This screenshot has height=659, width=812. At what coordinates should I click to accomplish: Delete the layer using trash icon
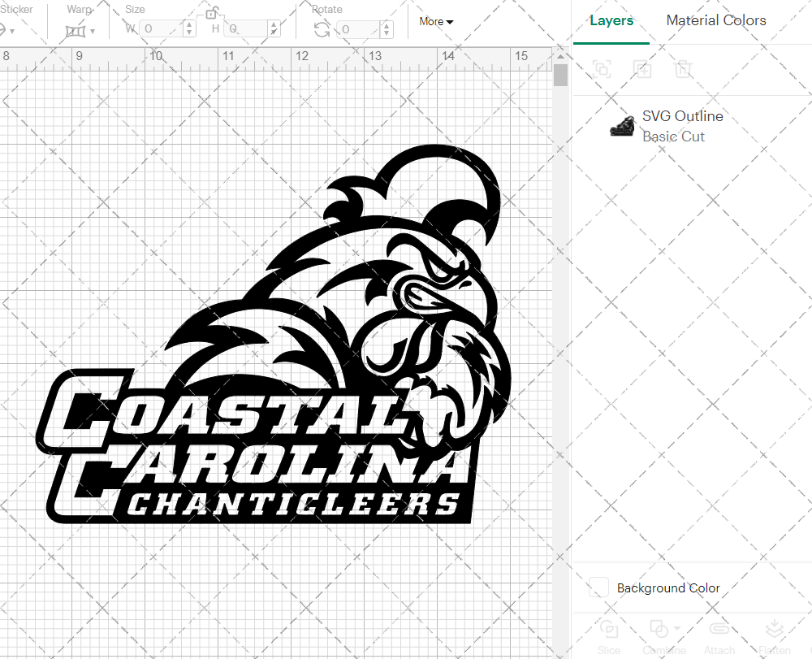point(684,69)
